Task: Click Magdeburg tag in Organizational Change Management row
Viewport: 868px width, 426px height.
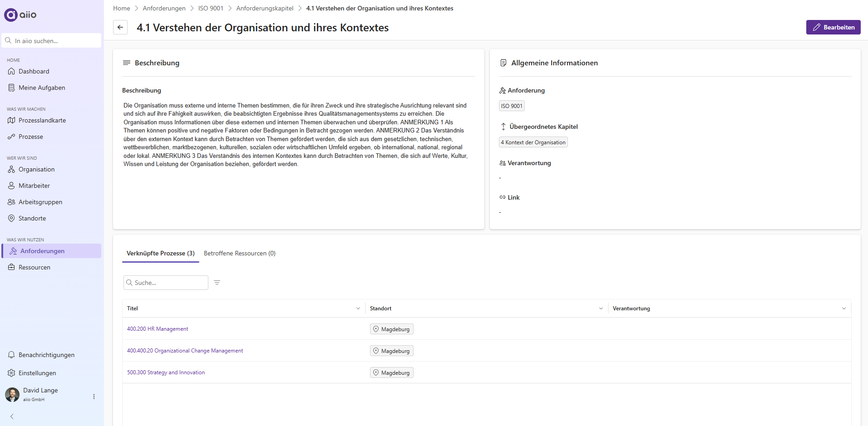Action: pos(391,351)
